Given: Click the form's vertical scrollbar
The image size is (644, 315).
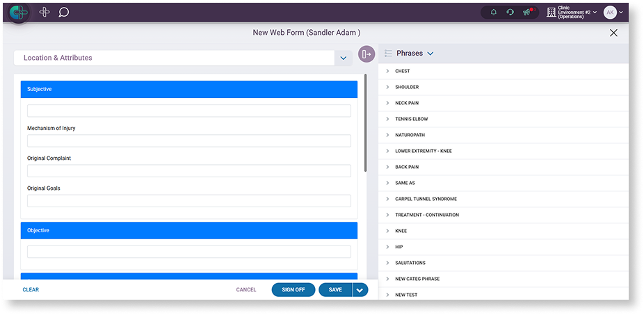Looking at the screenshot, I should coord(366,125).
